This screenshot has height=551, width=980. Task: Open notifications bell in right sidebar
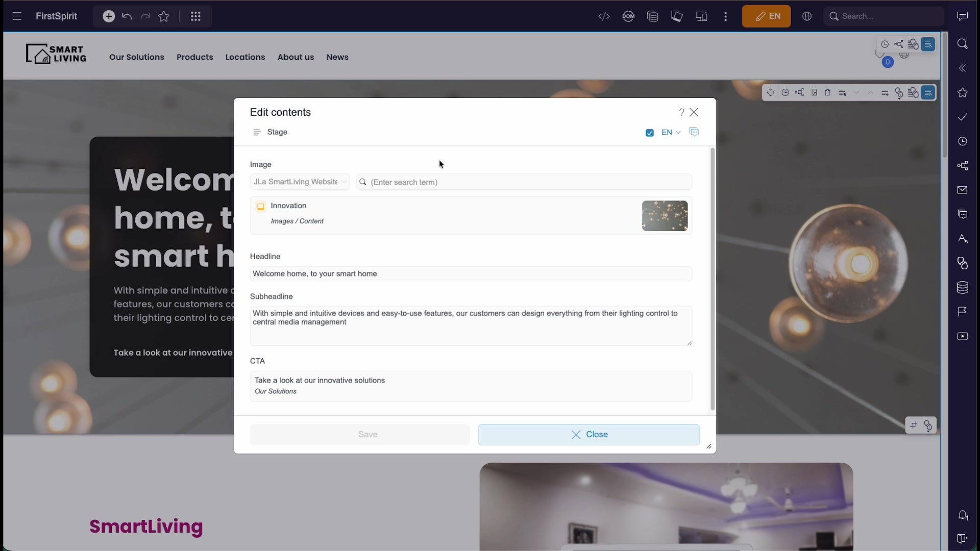point(963,515)
